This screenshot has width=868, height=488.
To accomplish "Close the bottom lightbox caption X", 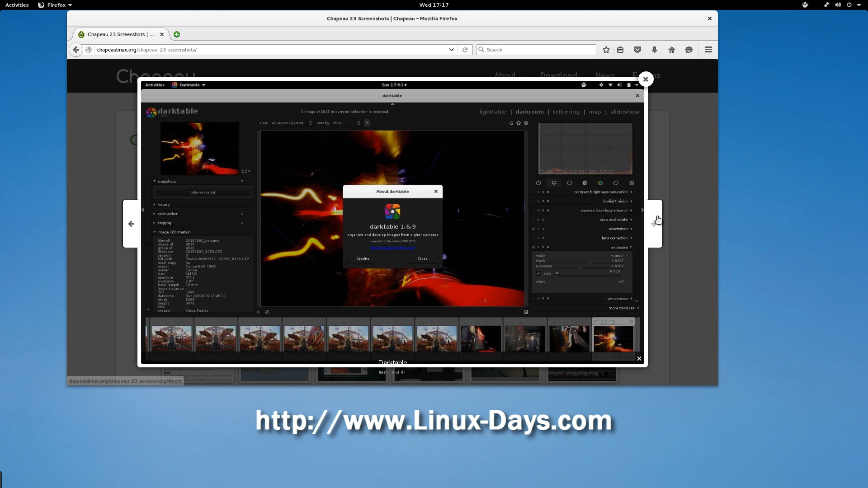I will 639,359.
